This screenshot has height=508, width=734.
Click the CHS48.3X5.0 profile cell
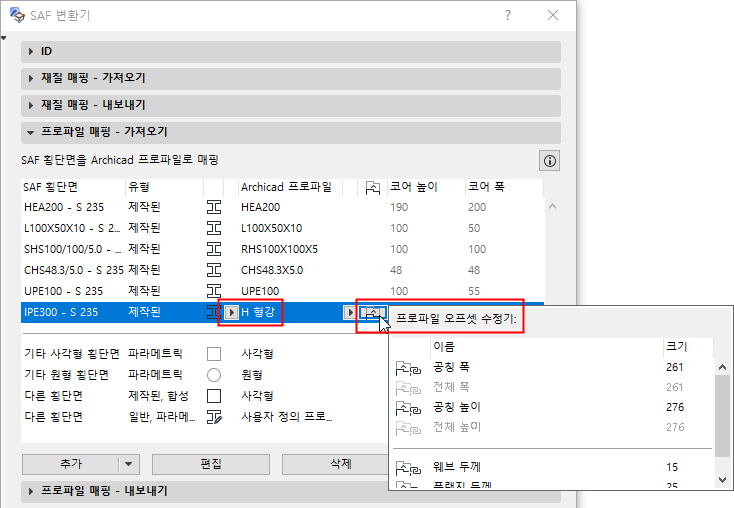coord(272,270)
